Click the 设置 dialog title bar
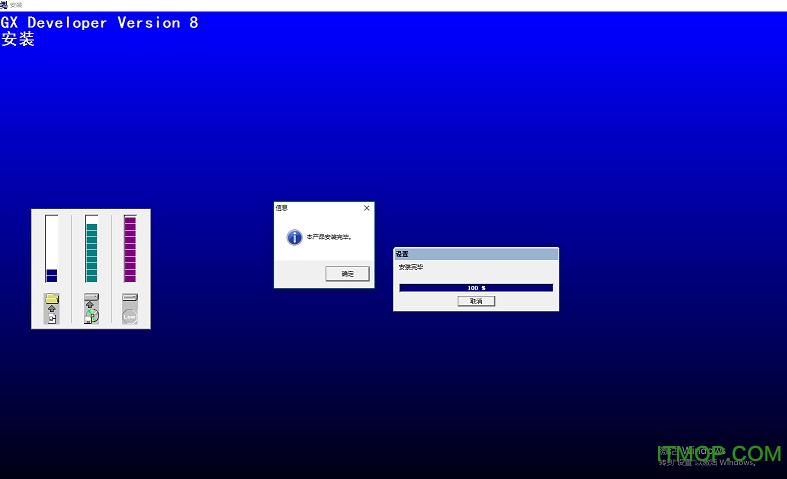 (x=476, y=254)
